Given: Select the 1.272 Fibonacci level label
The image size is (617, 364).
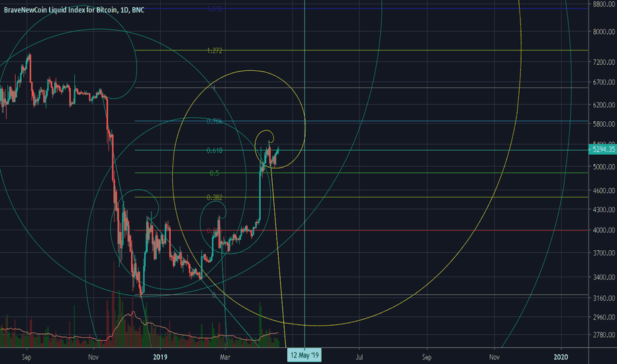Looking at the screenshot, I should pyautogui.click(x=214, y=50).
